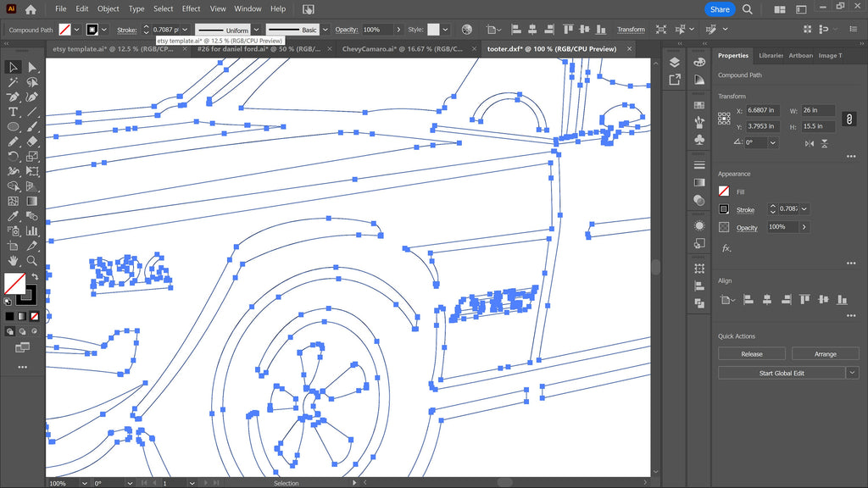Click the Share button
Viewport: 868px width, 488px height.
[x=720, y=9]
